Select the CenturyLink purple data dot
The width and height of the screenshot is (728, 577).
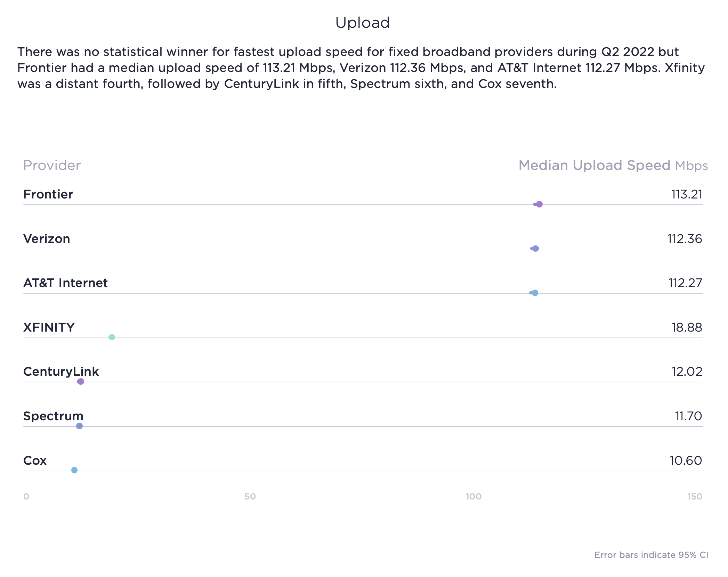(81, 382)
